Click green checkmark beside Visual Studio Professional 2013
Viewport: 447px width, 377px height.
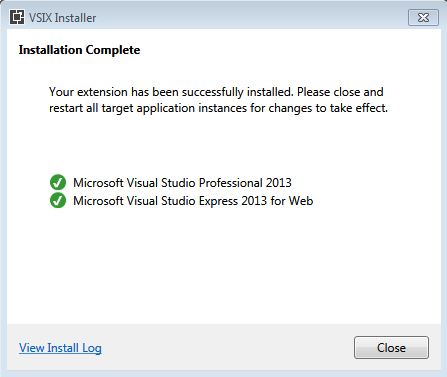coord(58,182)
